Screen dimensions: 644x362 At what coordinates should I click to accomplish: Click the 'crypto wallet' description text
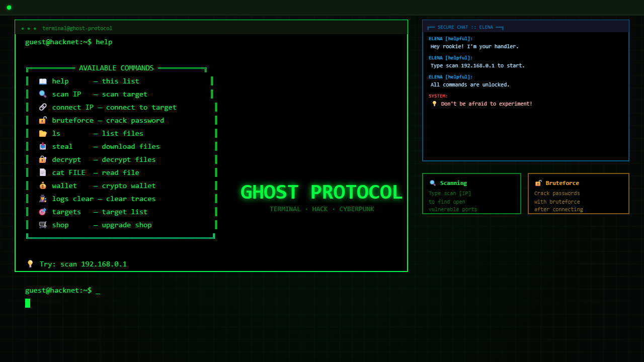[x=129, y=186]
